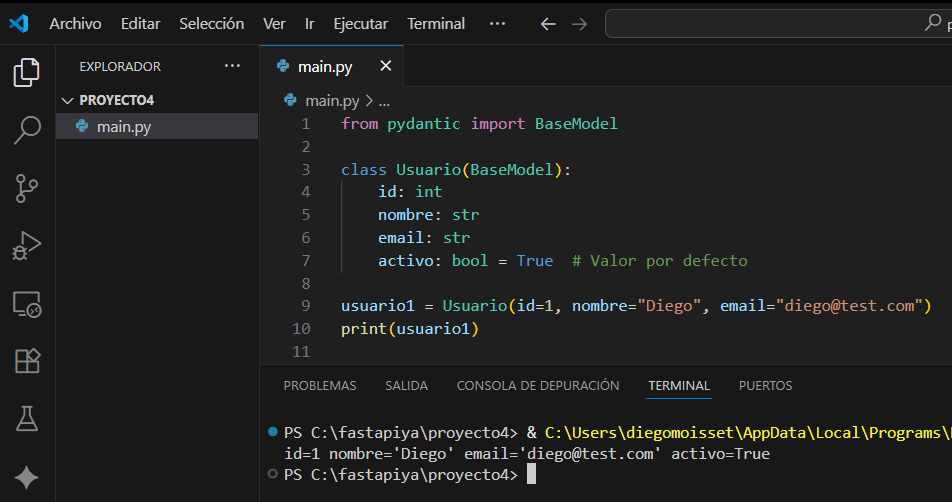
Task: Click the VS Code logo icon
Action: (19, 24)
